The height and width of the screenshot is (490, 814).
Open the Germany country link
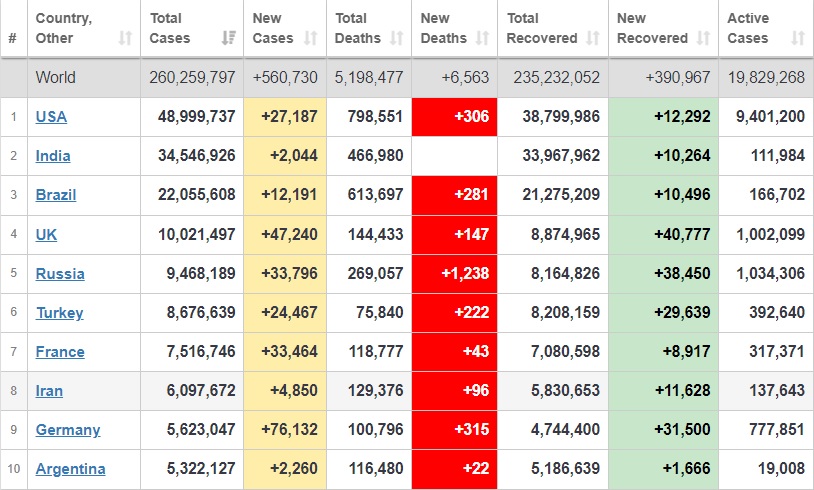pyautogui.click(x=68, y=429)
